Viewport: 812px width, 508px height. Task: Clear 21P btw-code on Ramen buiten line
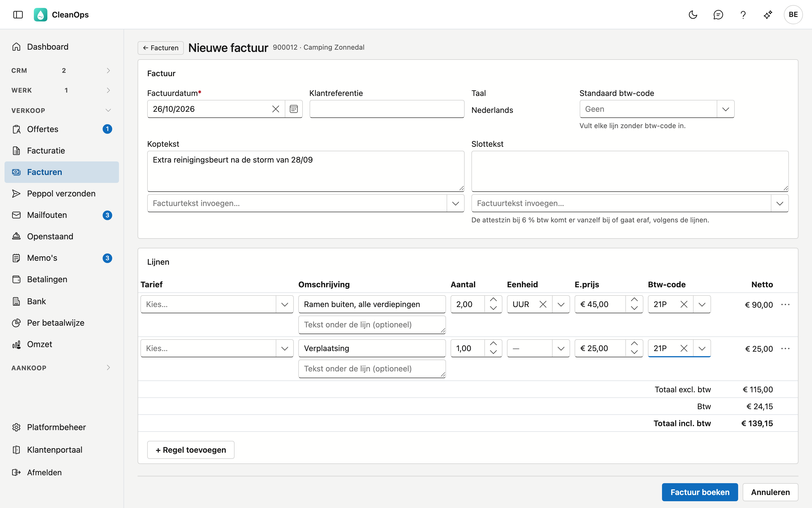pyautogui.click(x=684, y=304)
